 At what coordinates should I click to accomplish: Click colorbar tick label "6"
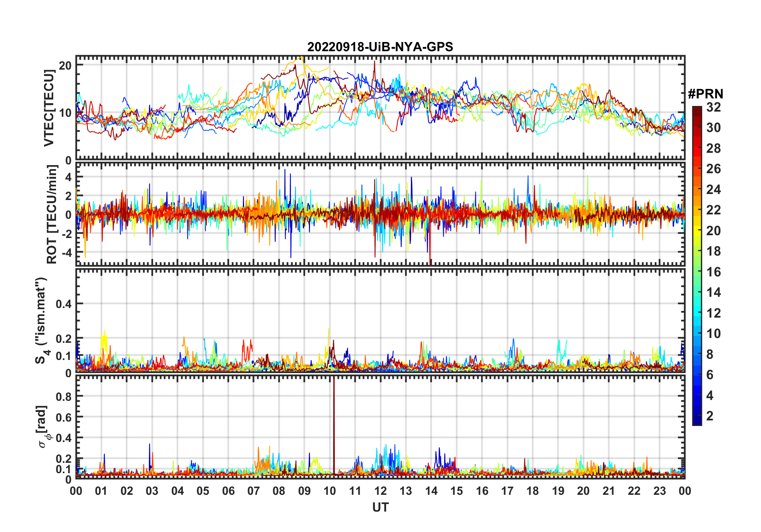[x=710, y=375]
